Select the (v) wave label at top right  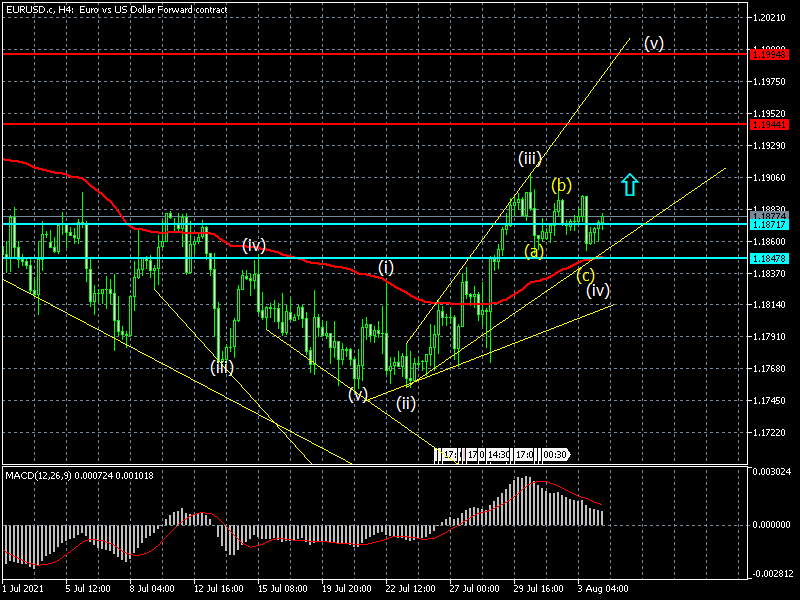654,43
